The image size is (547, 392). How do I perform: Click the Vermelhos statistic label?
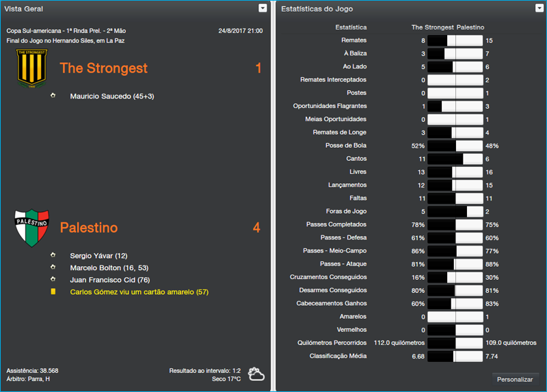point(351,330)
